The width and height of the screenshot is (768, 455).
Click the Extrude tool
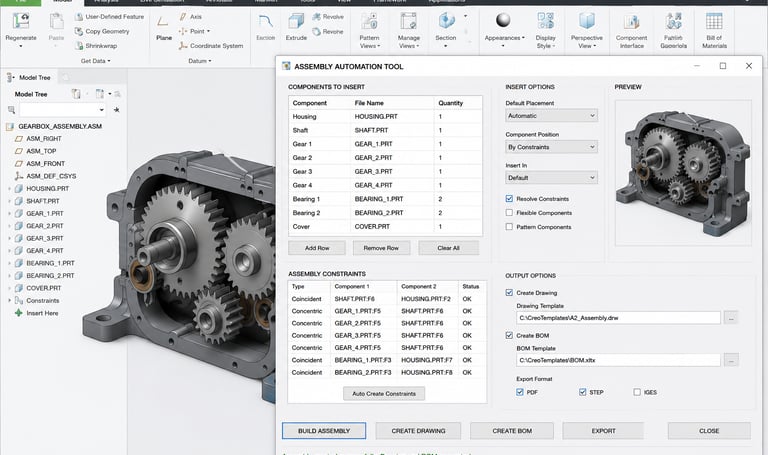(x=296, y=27)
